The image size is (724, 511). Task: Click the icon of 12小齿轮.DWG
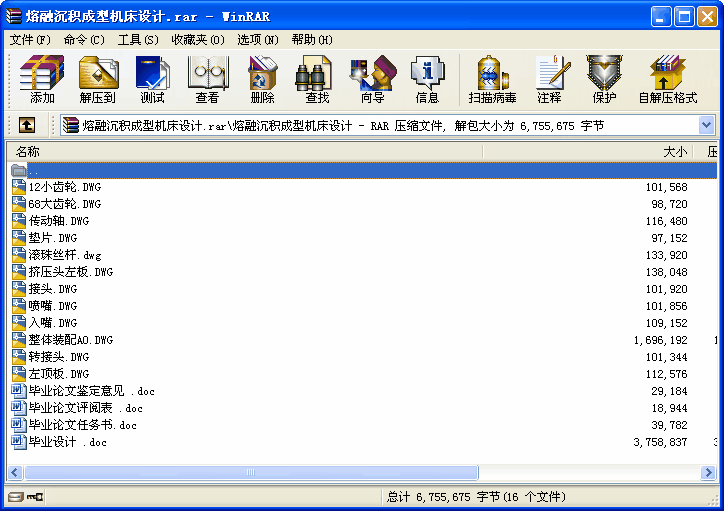[19, 186]
